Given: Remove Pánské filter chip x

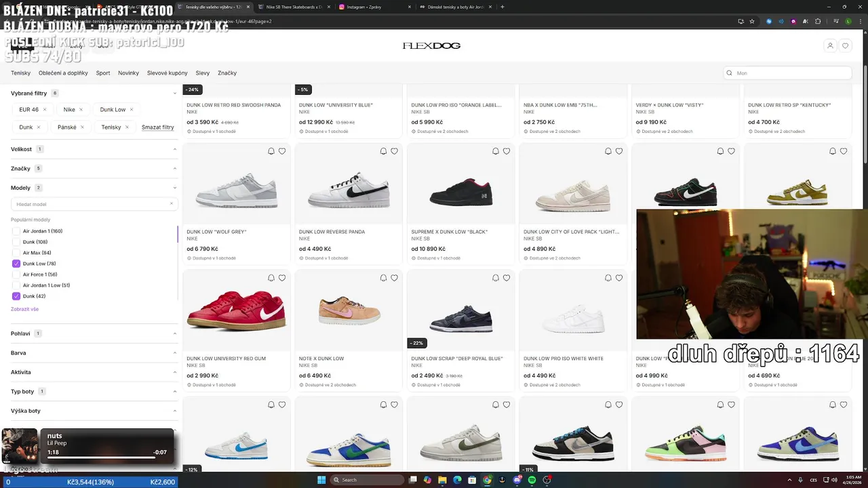Looking at the screenshot, I should pos(82,127).
